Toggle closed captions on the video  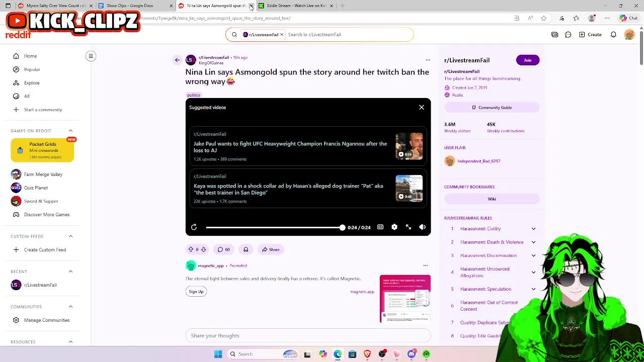point(380,227)
